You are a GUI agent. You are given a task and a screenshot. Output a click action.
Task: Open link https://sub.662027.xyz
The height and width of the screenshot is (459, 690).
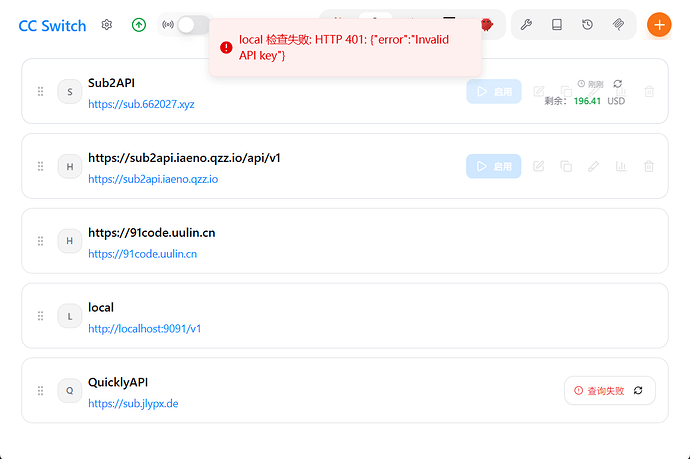pos(141,104)
